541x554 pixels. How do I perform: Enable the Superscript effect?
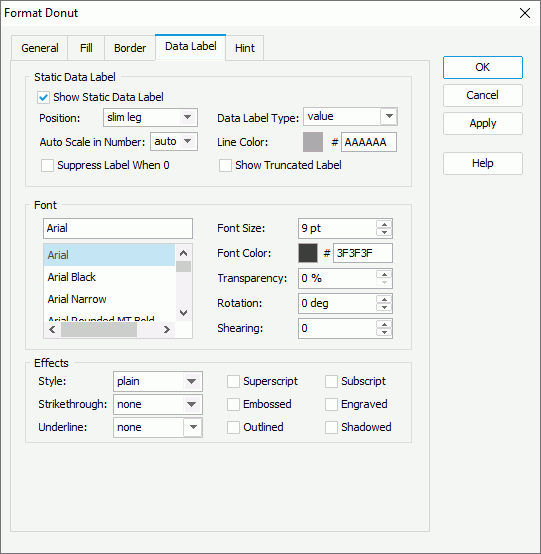tap(233, 382)
